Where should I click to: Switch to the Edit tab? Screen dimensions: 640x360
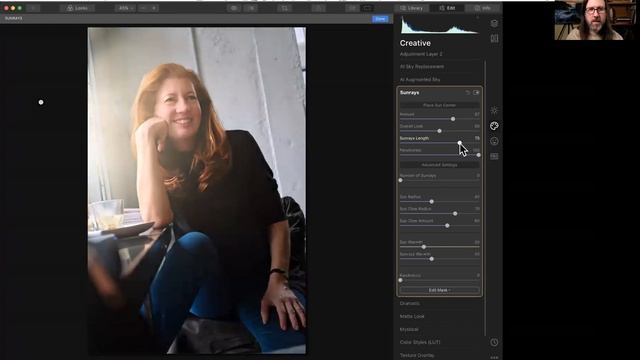click(447, 8)
